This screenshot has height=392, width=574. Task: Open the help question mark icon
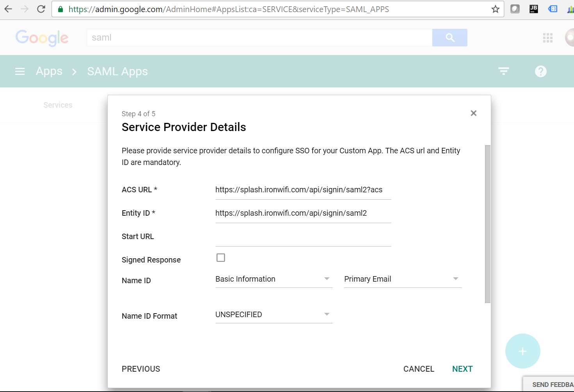coord(540,71)
